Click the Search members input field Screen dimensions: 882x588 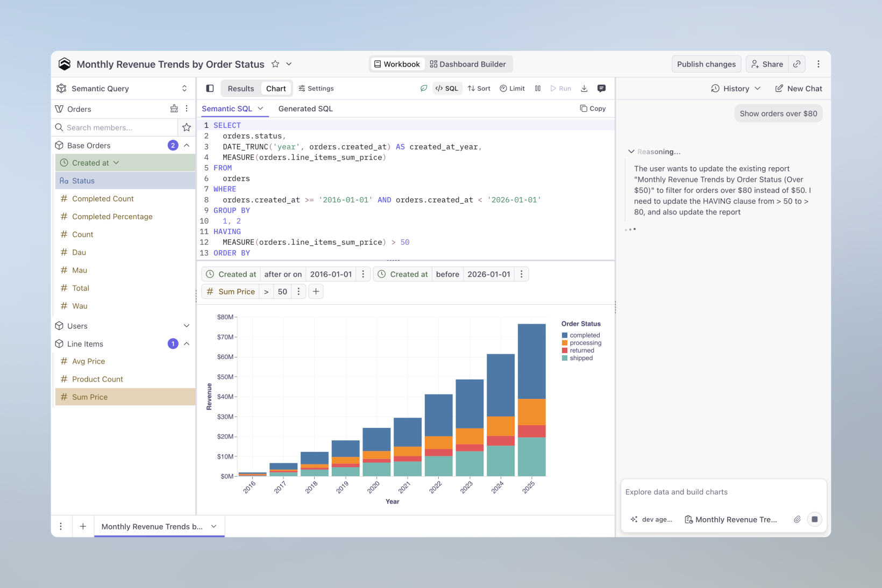[x=116, y=127]
